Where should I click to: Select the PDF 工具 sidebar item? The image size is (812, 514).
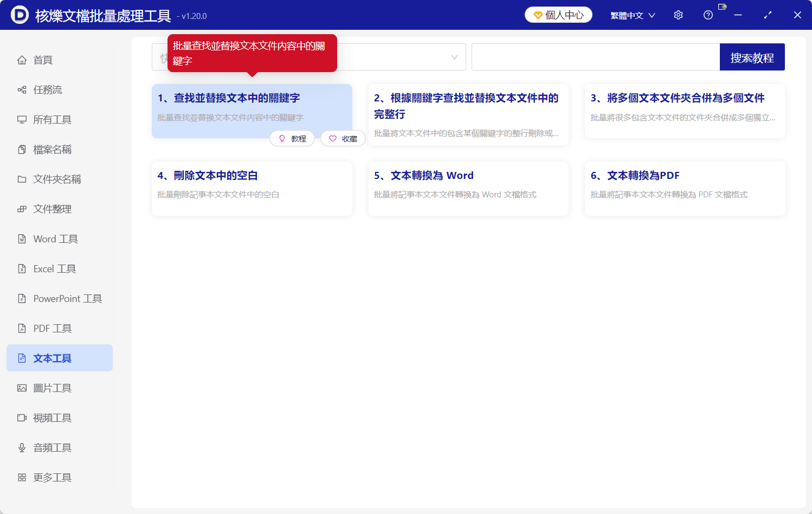pos(49,328)
